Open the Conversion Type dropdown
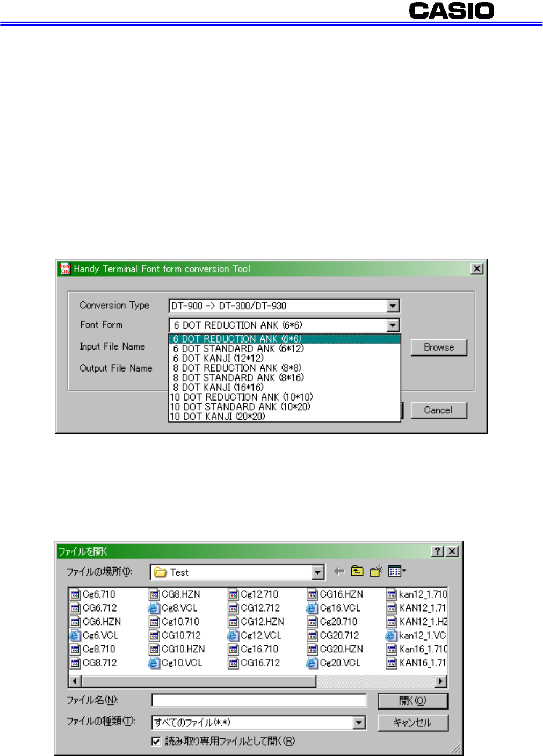The height and width of the screenshot is (756, 543). 393,306
